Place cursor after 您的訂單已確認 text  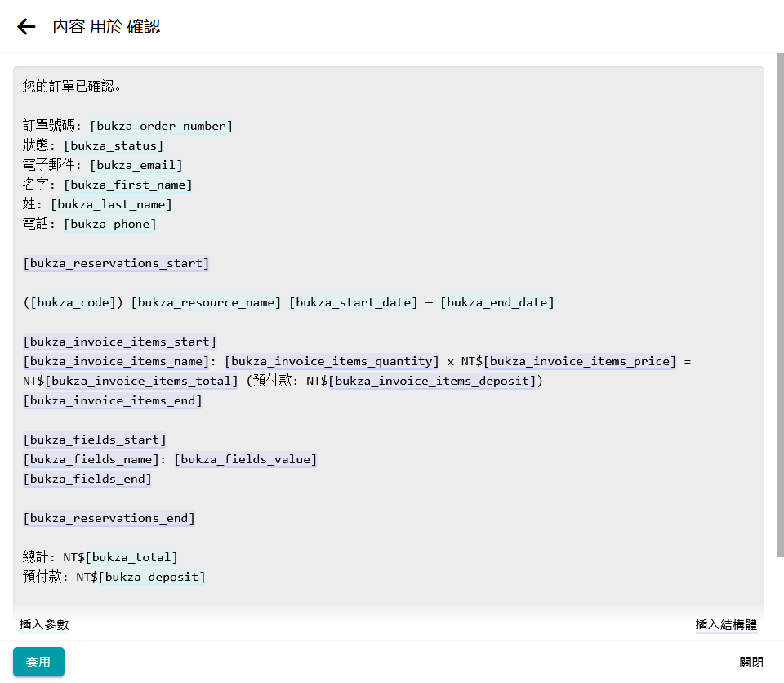point(122,86)
